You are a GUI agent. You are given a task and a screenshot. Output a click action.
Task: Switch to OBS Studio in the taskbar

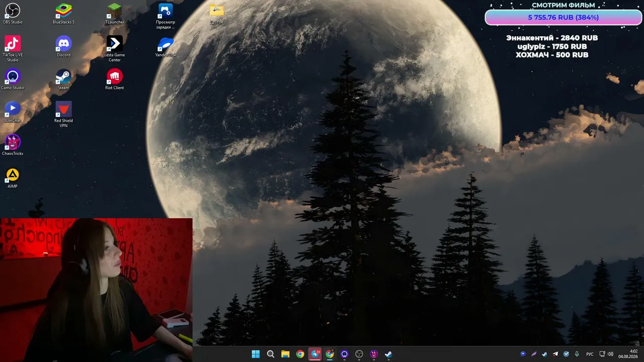pyautogui.click(x=359, y=354)
